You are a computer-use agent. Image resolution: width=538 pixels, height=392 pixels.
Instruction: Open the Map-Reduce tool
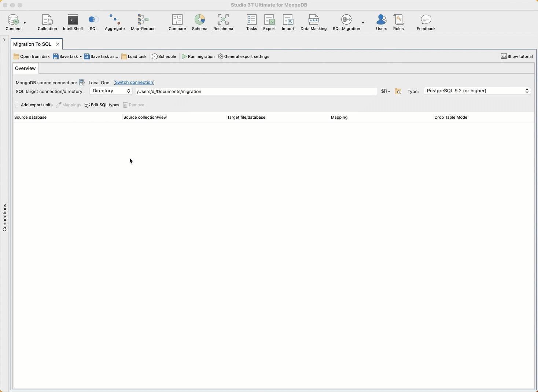click(x=143, y=22)
